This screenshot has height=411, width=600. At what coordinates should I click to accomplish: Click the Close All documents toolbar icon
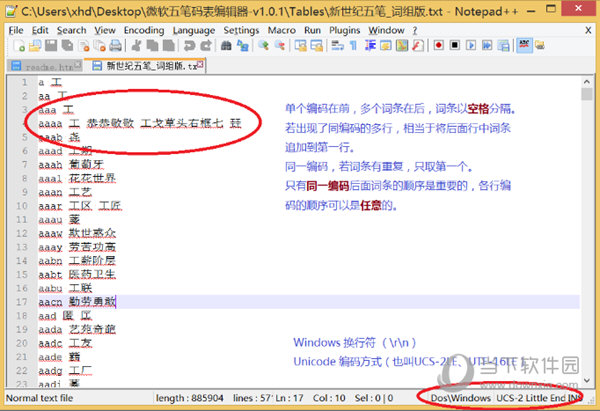click(100, 46)
